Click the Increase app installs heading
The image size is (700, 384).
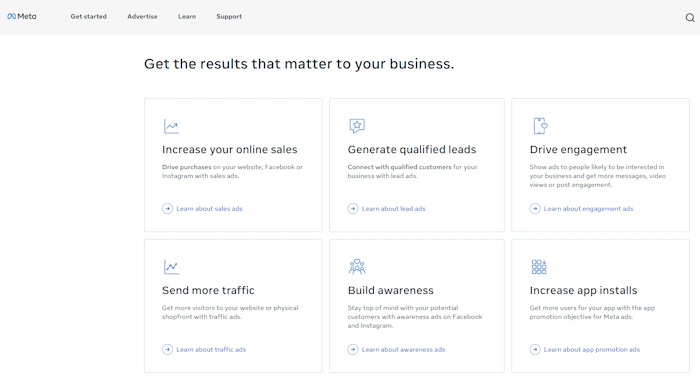pyautogui.click(x=583, y=290)
